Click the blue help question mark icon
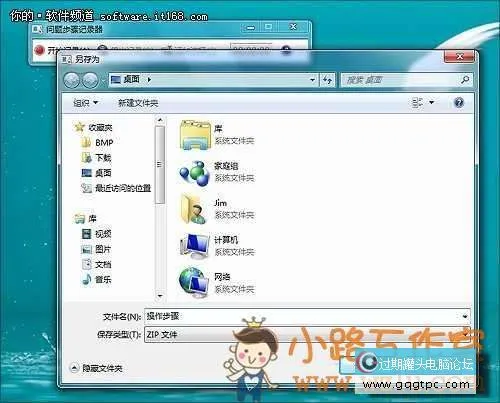 click(459, 103)
